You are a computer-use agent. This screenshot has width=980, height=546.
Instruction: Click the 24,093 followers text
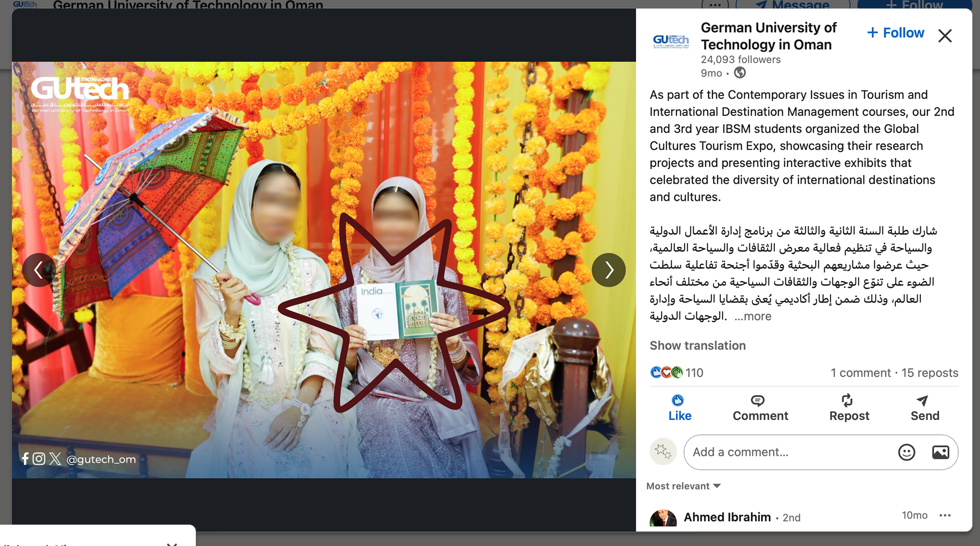click(x=740, y=59)
